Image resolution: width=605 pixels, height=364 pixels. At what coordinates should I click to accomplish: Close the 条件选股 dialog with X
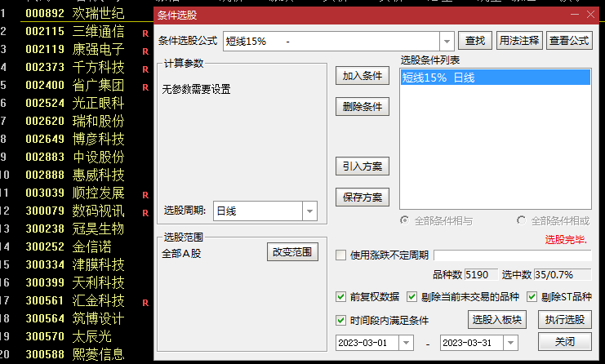[x=590, y=15]
